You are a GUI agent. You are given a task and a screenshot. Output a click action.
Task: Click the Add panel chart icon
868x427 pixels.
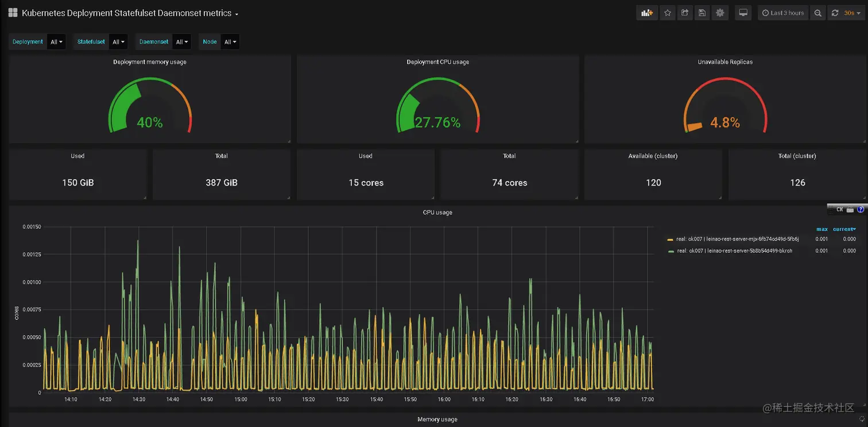[x=647, y=13]
